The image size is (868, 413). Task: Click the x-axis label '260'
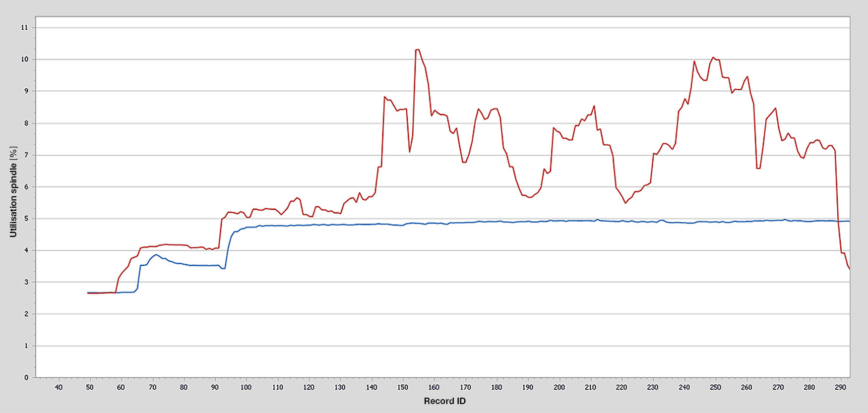(746, 387)
